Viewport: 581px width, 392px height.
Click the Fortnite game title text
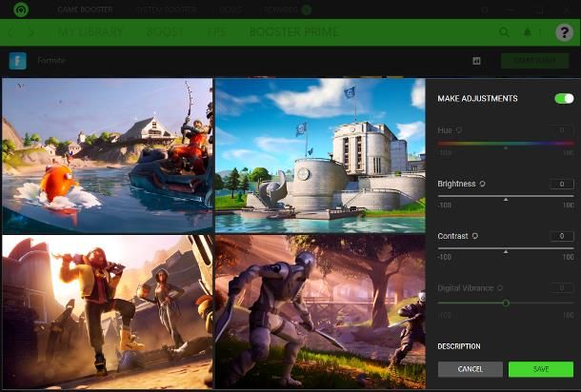point(51,60)
